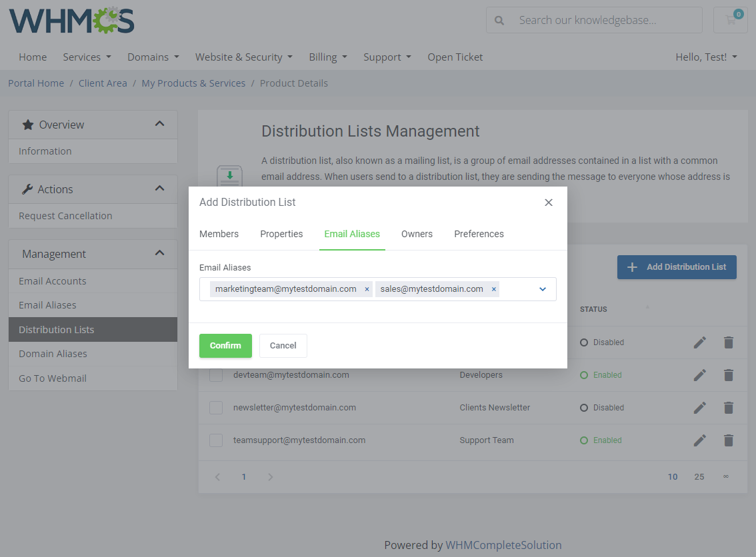Switch to the Owners tab
The height and width of the screenshot is (557, 756).
[417, 234]
